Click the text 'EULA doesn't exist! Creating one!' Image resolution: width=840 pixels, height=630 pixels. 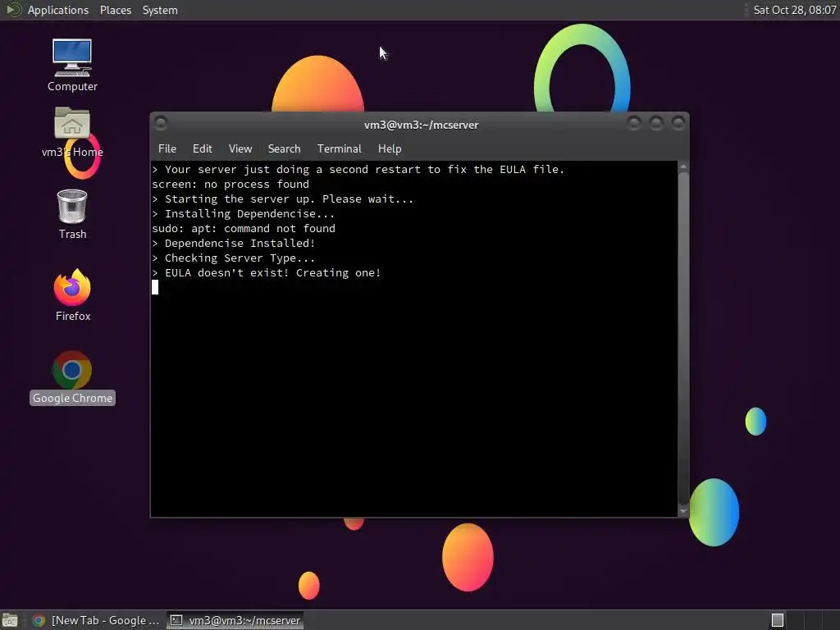point(272,272)
